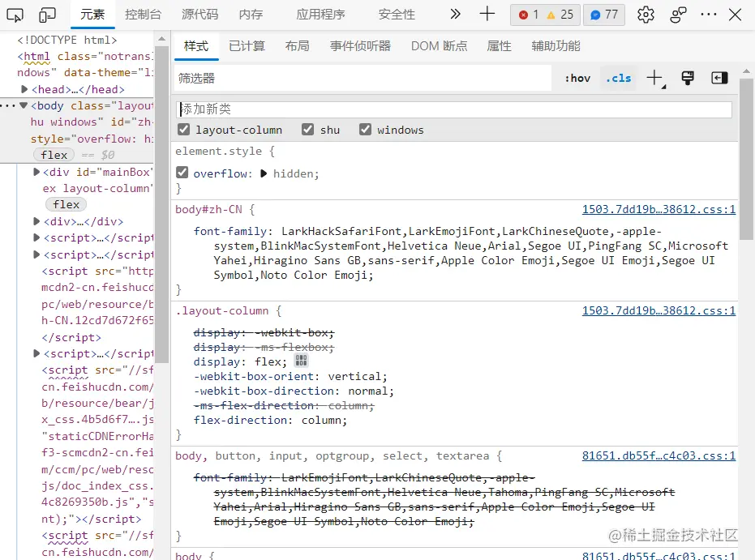Expand the first collapsed script node
The image size is (755, 560).
coord(36,237)
